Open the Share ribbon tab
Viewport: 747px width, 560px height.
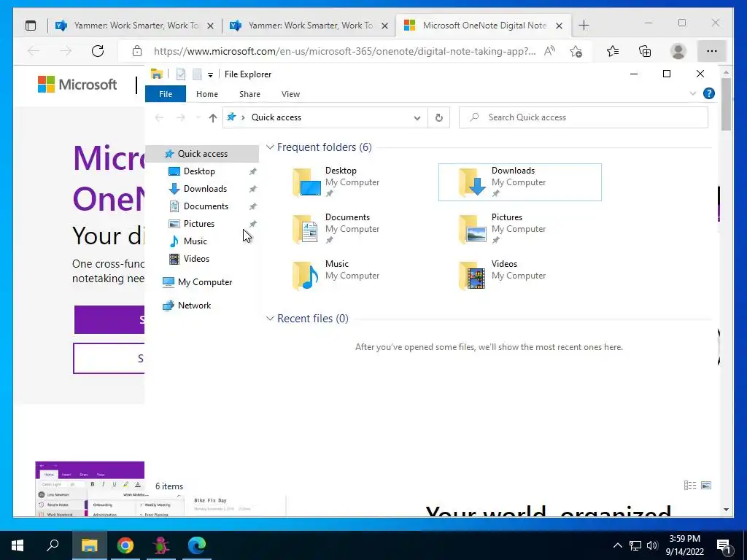tap(249, 94)
